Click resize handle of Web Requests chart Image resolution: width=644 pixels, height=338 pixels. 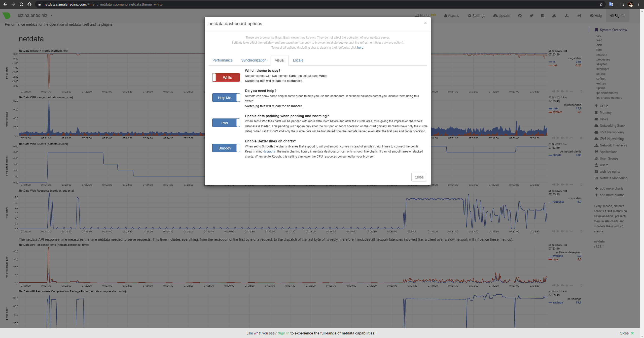click(x=581, y=231)
